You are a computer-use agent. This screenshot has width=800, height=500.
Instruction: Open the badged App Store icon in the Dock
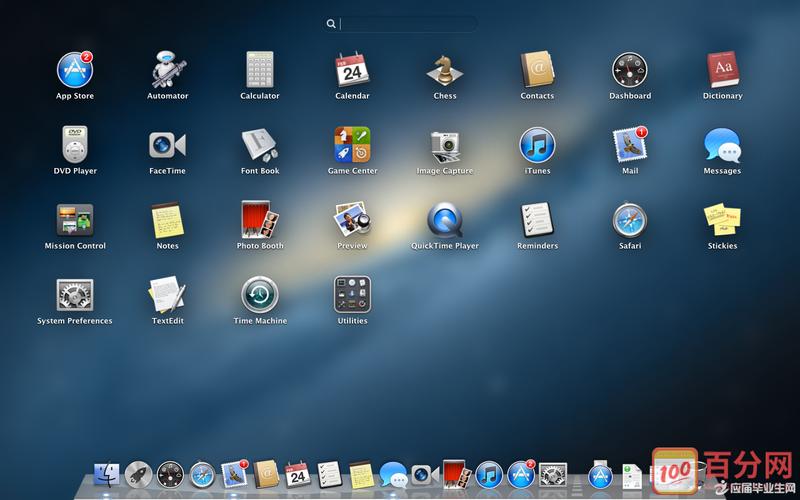(x=521, y=474)
